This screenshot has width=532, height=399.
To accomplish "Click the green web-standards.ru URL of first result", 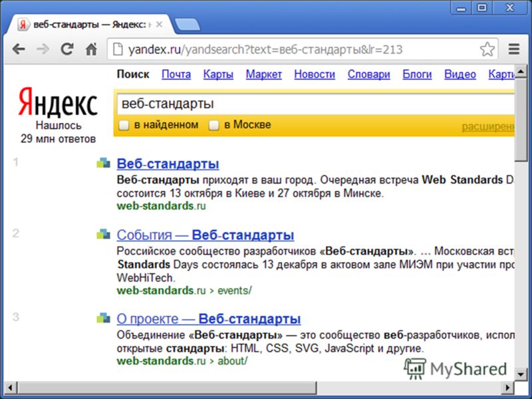I will (x=161, y=206).
